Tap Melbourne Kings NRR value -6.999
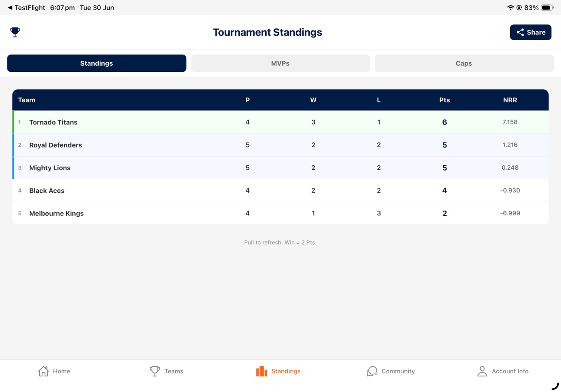The height and width of the screenshot is (392, 561). tap(510, 213)
